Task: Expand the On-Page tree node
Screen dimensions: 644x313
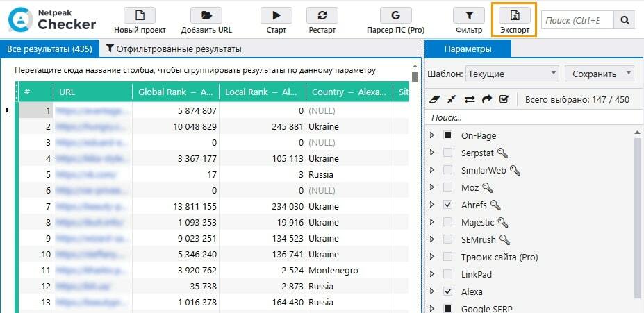Action: point(431,135)
